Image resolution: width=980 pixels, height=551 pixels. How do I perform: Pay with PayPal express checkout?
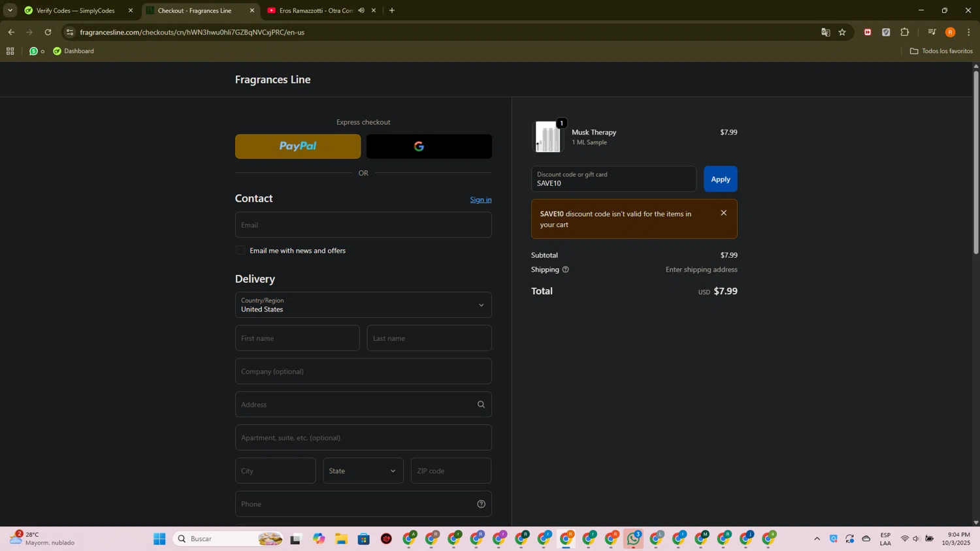point(298,146)
